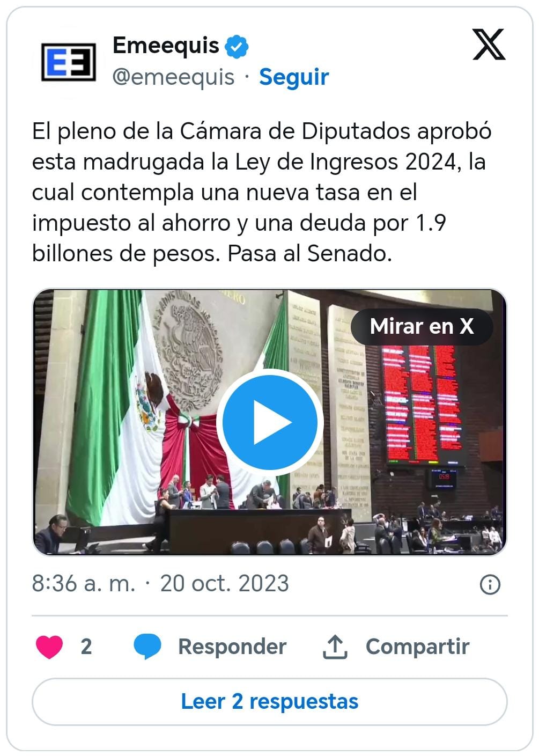
Task: Click the share upload icon
Action: pyautogui.click(x=335, y=647)
